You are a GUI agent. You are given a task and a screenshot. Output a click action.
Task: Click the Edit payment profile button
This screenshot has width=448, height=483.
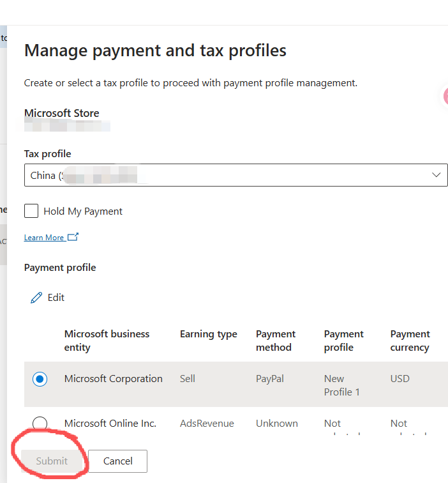point(47,298)
